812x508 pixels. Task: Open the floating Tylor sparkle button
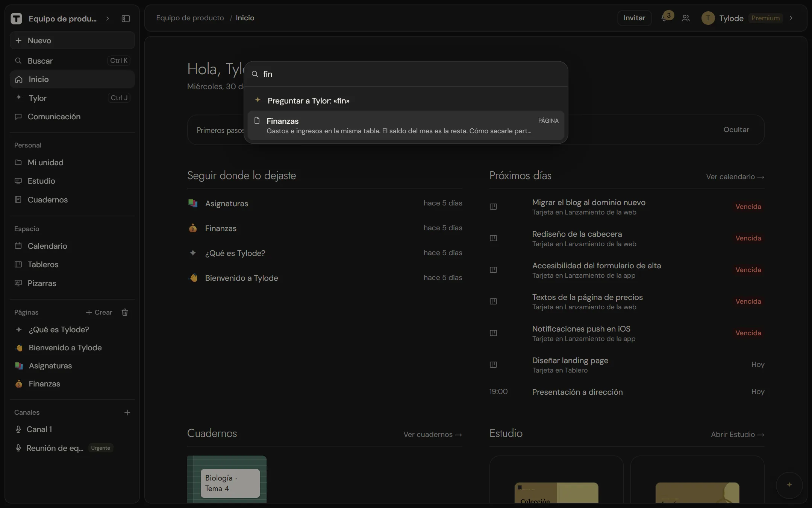point(789,485)
